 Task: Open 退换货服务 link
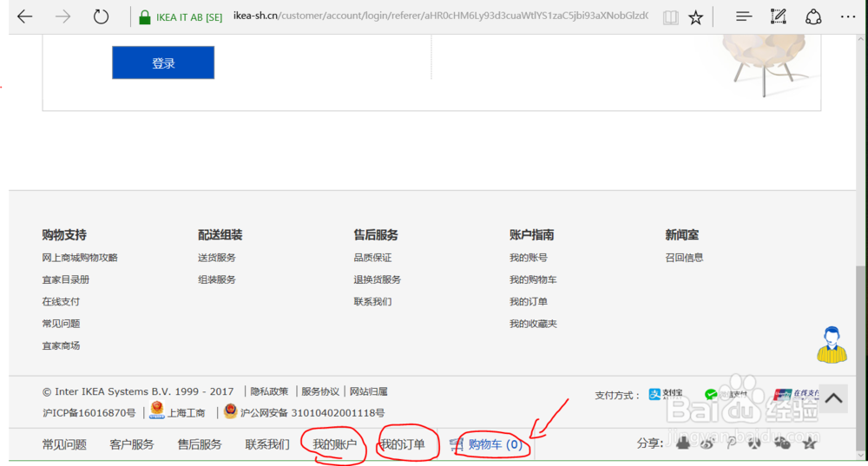pos(378,279)
